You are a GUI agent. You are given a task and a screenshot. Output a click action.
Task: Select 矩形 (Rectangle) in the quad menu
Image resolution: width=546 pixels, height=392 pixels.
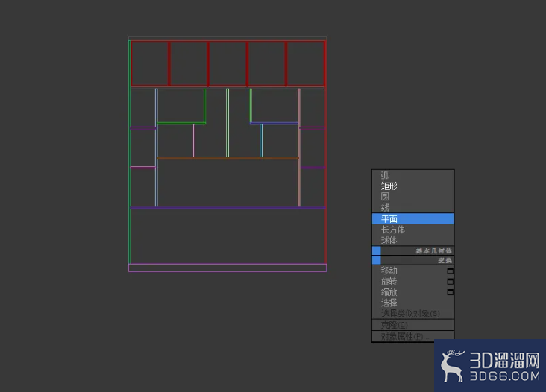click(x=413, y=186)
